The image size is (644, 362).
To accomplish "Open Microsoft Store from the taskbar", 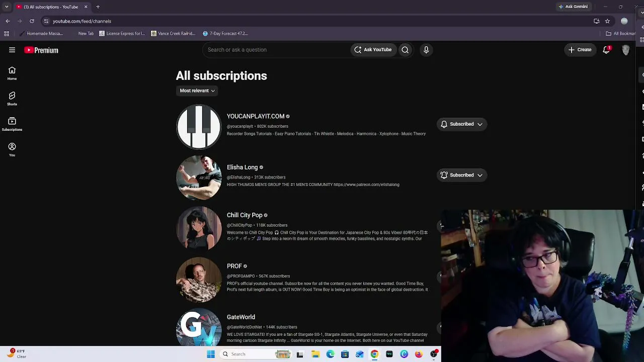I will click(x=345, y=354).
